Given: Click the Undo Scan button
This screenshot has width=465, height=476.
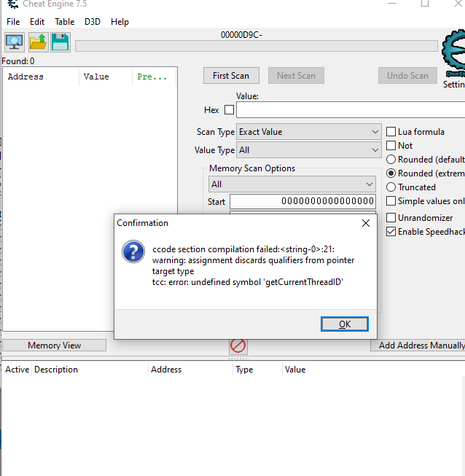Looking at the screenshot, I should (x=407, y=76).
